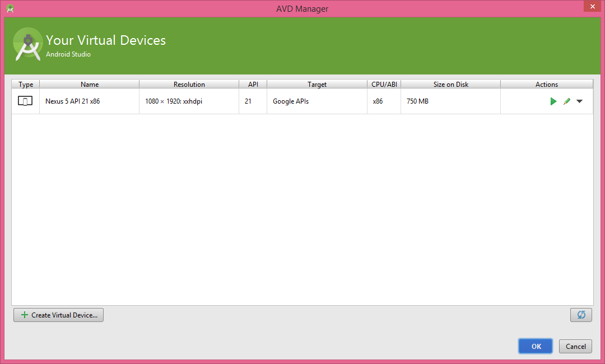Sort by the Type column header

(x=25, y=84)
